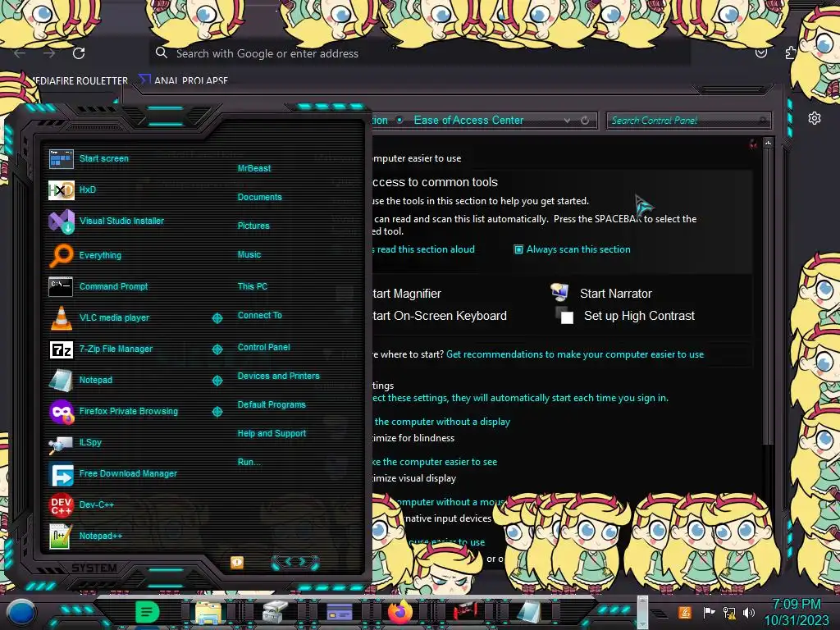Screen dimensions: 840x630
Task: Launch Notepad++
Action: [x=85, y=536]
